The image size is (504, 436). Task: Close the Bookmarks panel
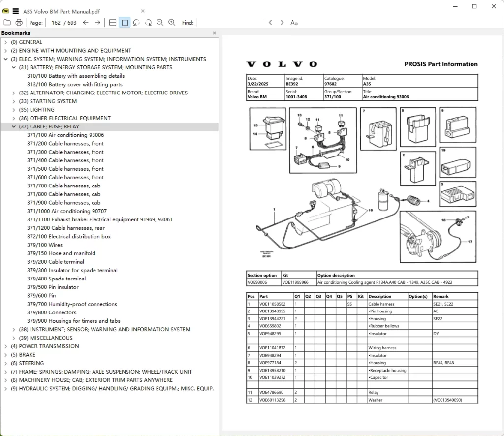[x=215, y=33]
